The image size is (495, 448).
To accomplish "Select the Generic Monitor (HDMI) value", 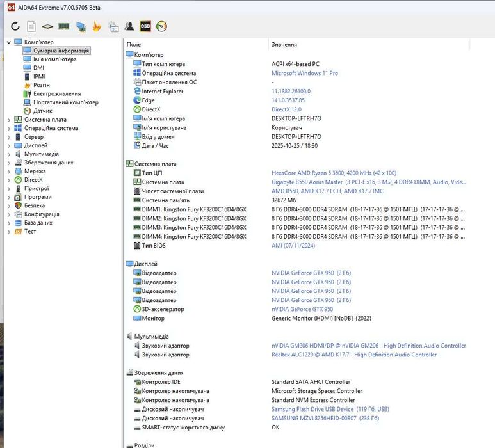I will pos(321,318).
